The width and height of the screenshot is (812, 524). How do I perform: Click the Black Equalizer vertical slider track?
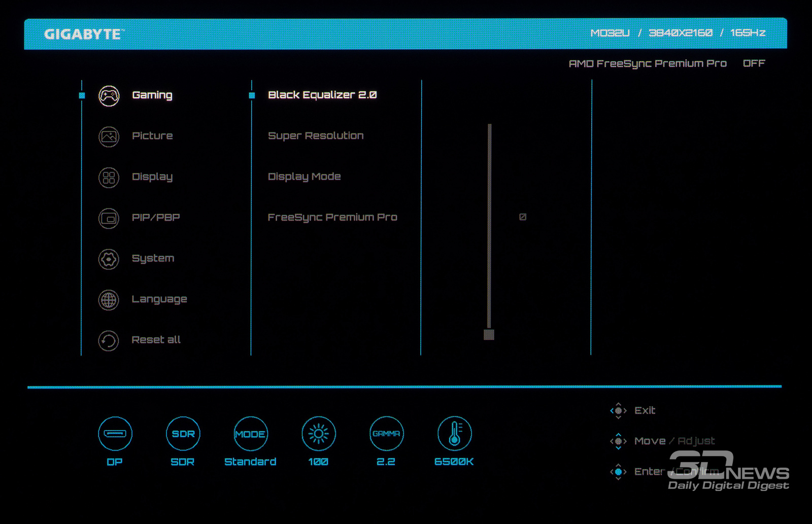pos(489,226)
